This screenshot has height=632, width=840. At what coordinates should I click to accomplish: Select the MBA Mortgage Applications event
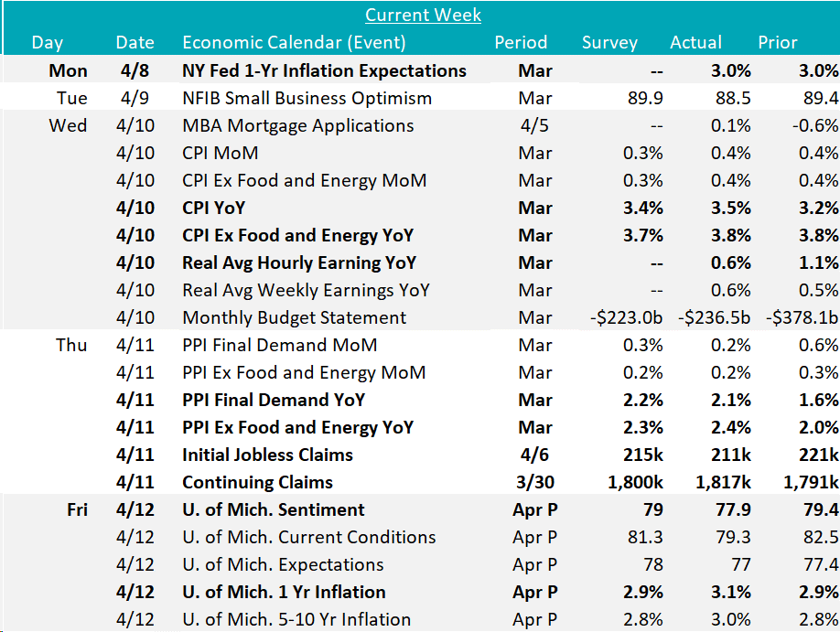coord(297,125)
